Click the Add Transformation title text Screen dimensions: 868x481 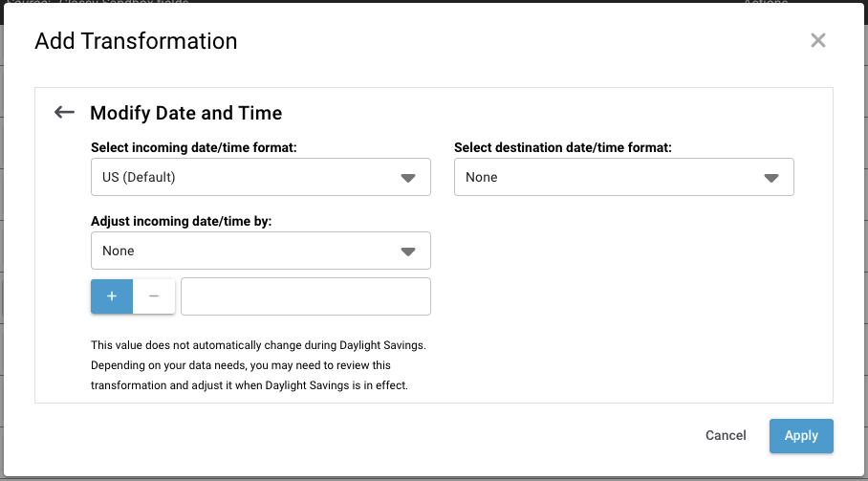(x=136, y=41)
